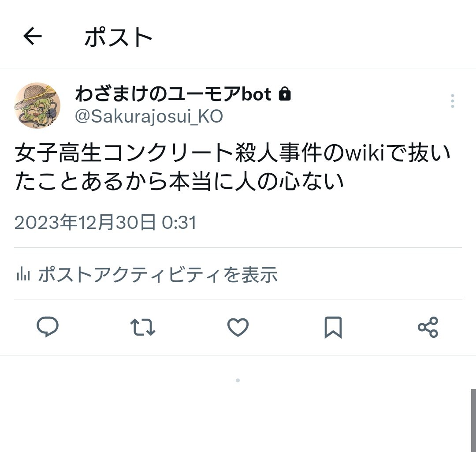
Task: Show post activity (ポストアクティビティを表示)
Action: click(x=147, y=274)
